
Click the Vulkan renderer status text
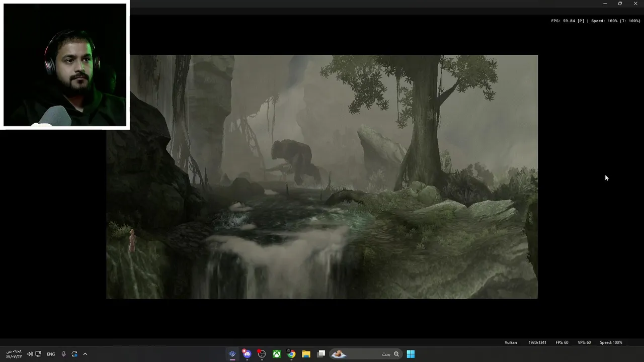click(511, 342)
